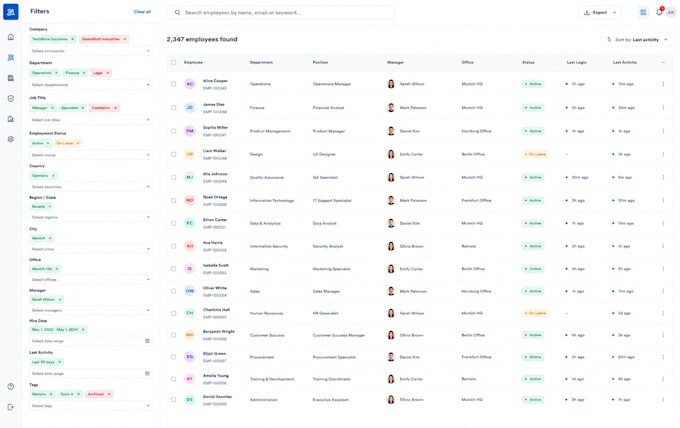The height and width of the screenshot is (428, 680).
Task: Open the user avatar menu
Action: [671, 13]
